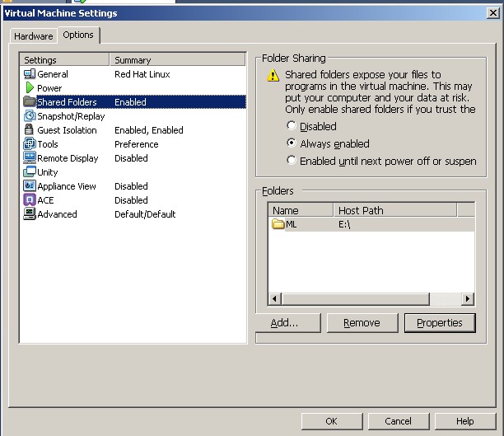Click the Add... button
The height and width of the screenshot is (436, 504).
(284, 323)
